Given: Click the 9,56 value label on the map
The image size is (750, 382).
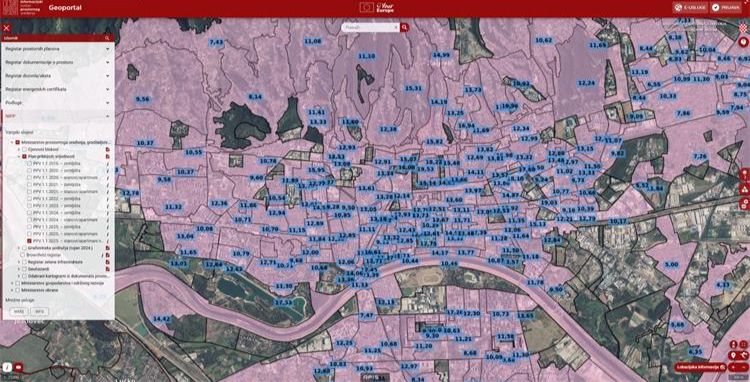Looking at the screenshot, I should pos(143,99).
